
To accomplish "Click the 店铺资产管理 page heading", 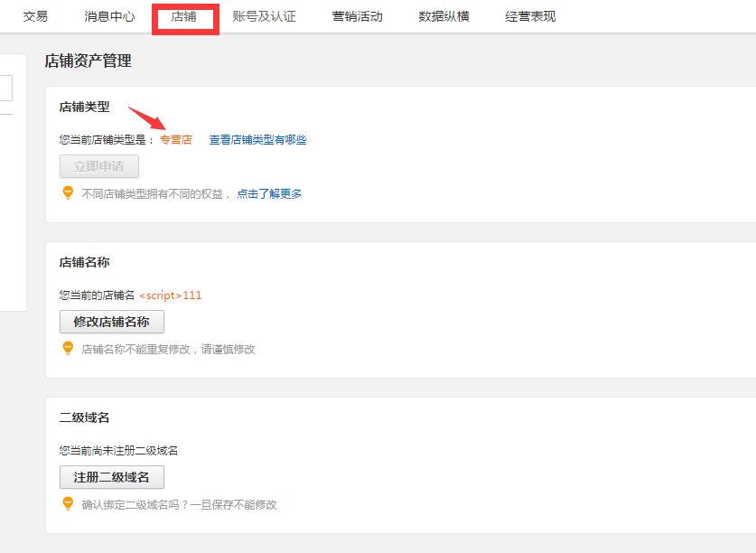I will (x=89, y=61).
